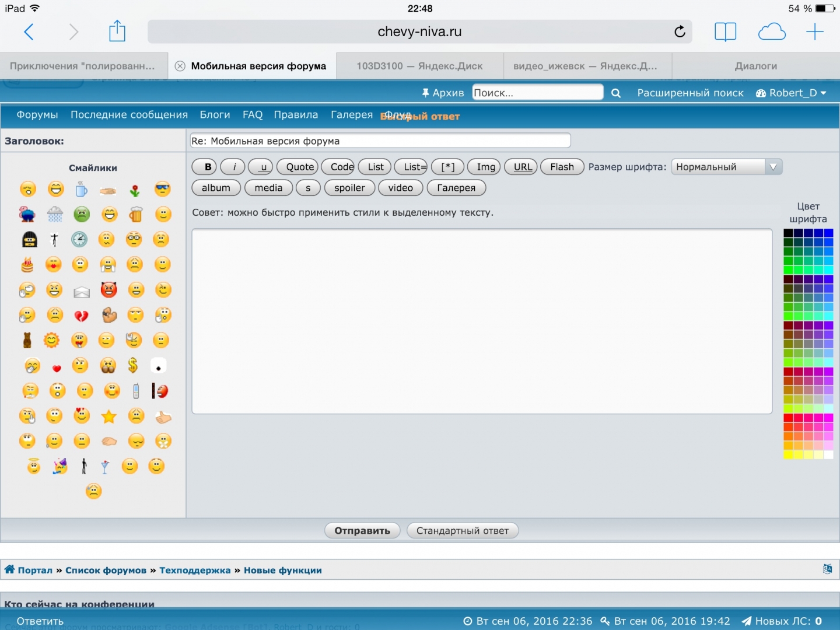The width and height of the screenshot is (840, 630).
Task: Open iCloud tabs cloud icon
Action: (x=771, y=32)
